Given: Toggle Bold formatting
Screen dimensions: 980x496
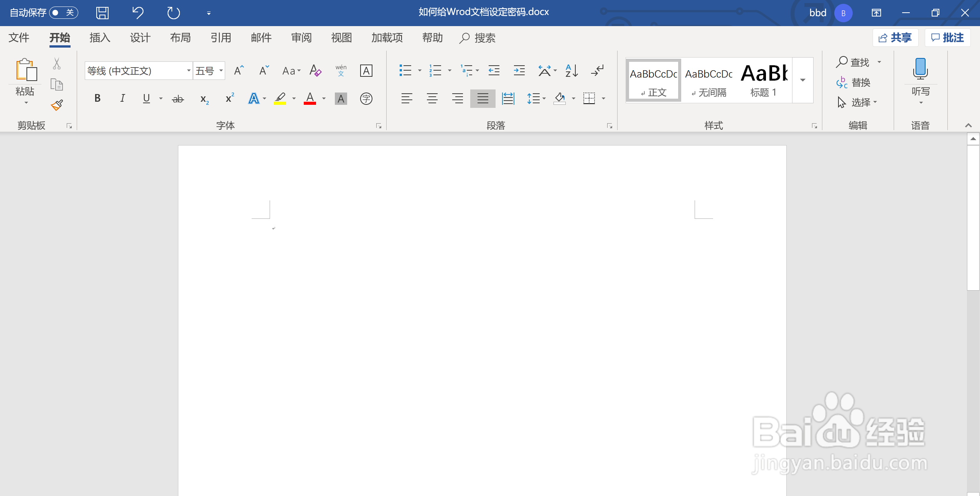Looking at the screenshot, I should point(97,99).
